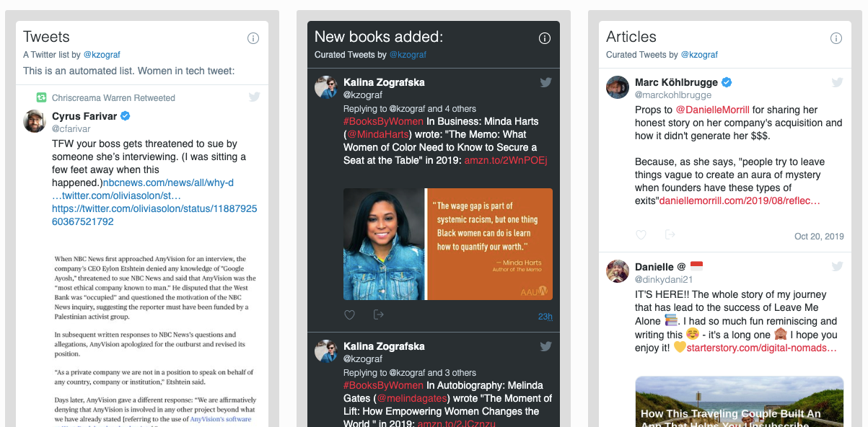Open starterstory.com/digital-nomads… link
Viewport: 868px width, 427px height.
(761, 348)
